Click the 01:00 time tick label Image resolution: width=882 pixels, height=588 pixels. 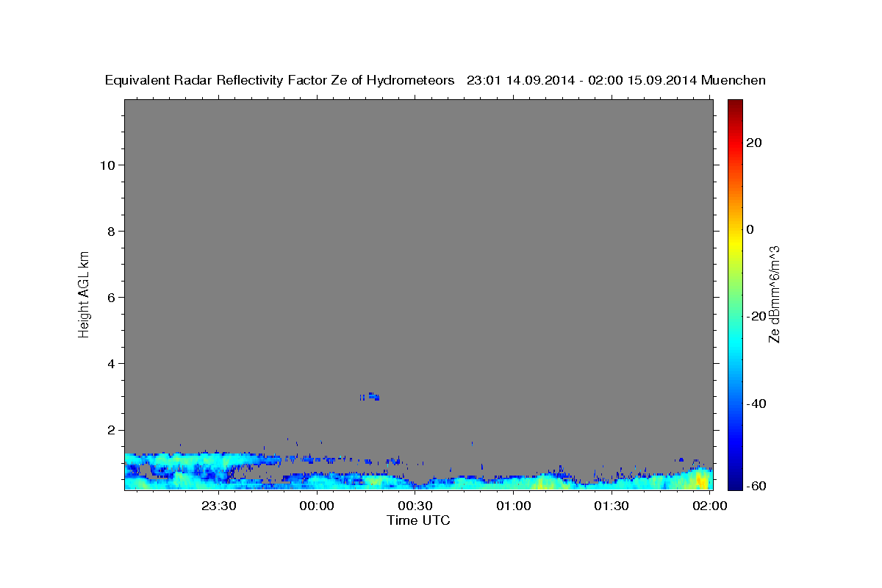(513, 506)
